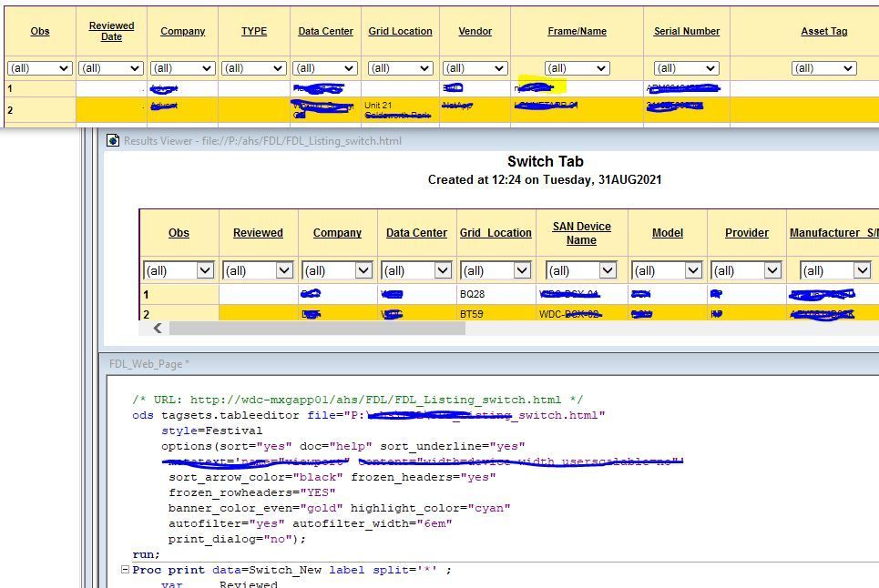Click row 2 Obs cell in Switch table
879x588 pixels.
click(179, 314)
